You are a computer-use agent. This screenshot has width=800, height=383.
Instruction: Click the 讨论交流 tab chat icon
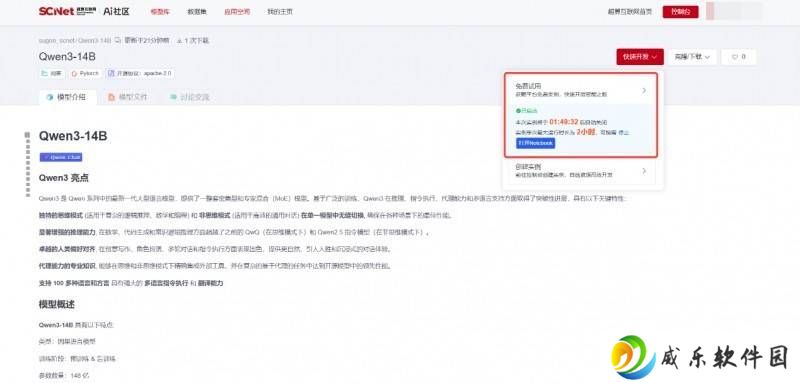[173, 97]
